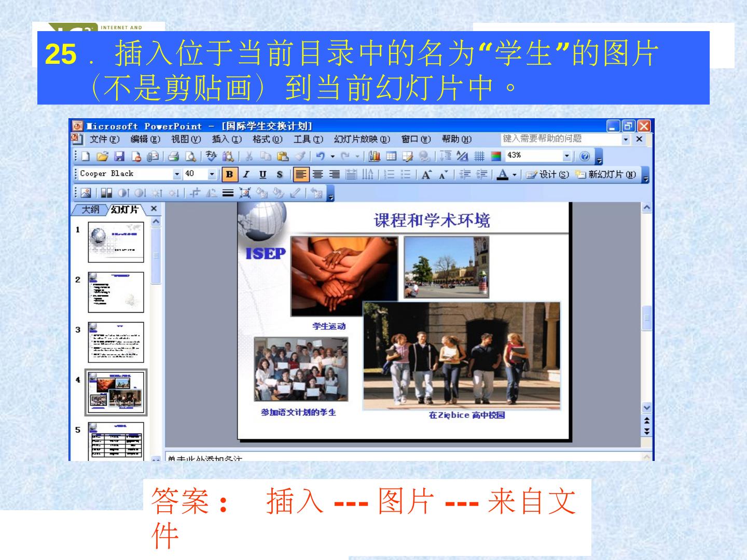Expand the Standard toolbar options arrow
Viewport: 747px width, 560px height.
[599, 157]
